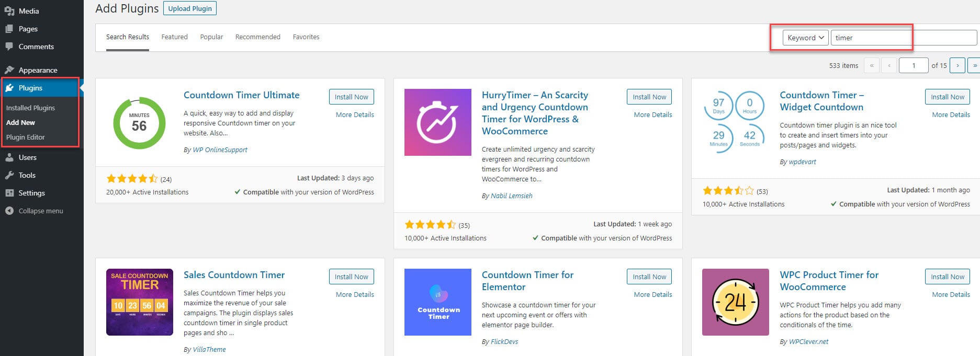Open author link WPClever.net

(x=809, y=342)
